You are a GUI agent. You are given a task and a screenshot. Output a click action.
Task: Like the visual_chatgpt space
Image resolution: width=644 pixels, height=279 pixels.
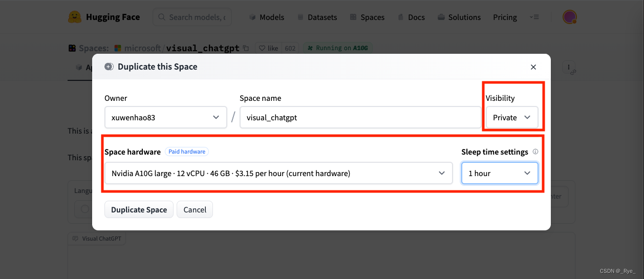(268, 48)
